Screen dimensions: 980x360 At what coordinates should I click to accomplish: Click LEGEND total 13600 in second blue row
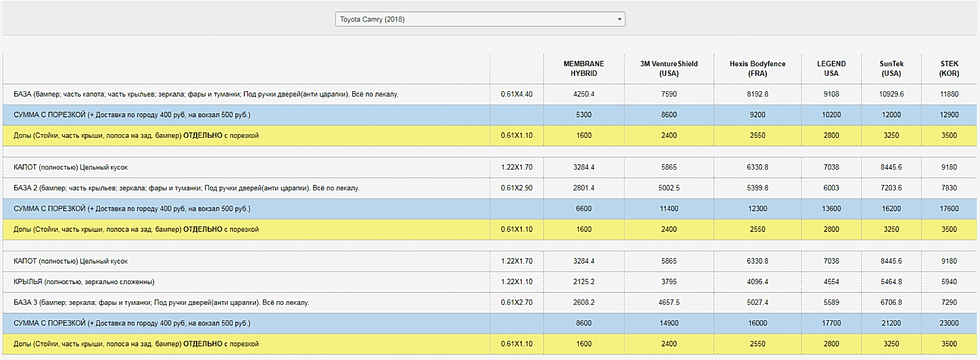(831, 209)
